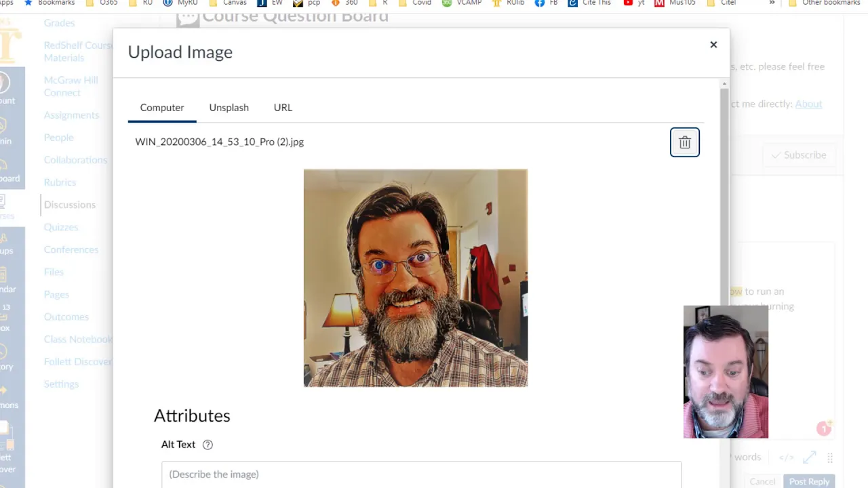Go to Quizzes in course menu

click(x=61, y=227)
